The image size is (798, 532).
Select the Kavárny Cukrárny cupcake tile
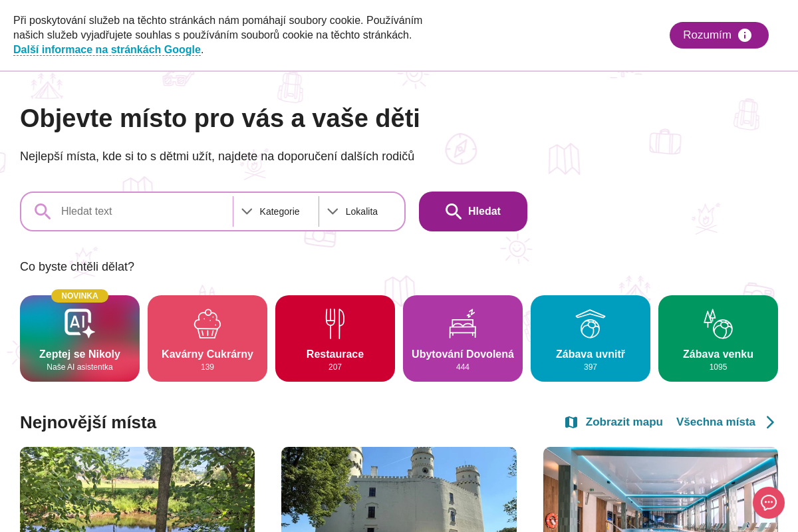[x=207, y=338]
